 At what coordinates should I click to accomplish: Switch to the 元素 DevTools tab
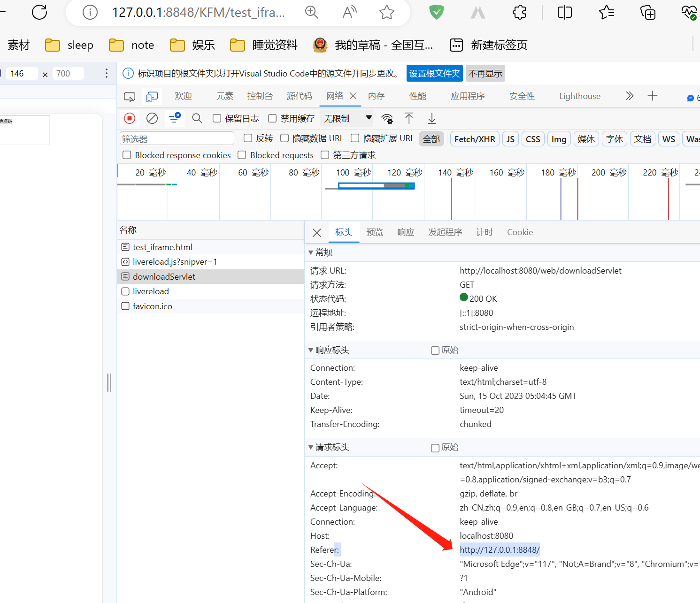coord(224,96)
